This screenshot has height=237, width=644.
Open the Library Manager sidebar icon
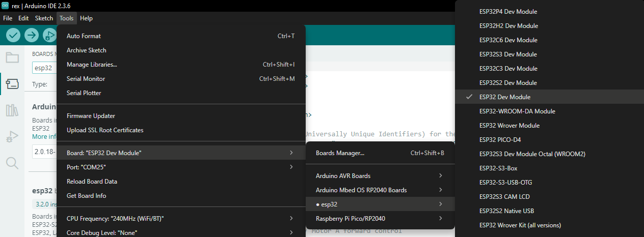[12, 110]
